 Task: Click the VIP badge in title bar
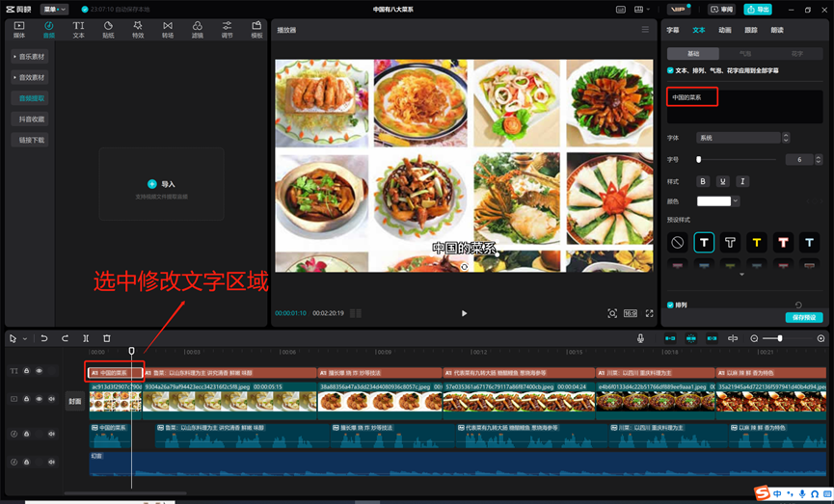(678, 10)
